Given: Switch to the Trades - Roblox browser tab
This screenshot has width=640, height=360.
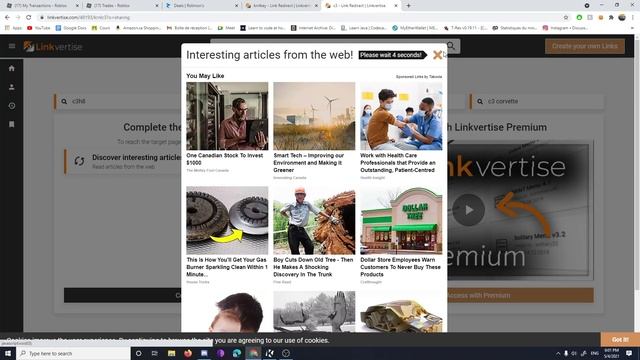Looking at the screenshot, I should [122, 6].
